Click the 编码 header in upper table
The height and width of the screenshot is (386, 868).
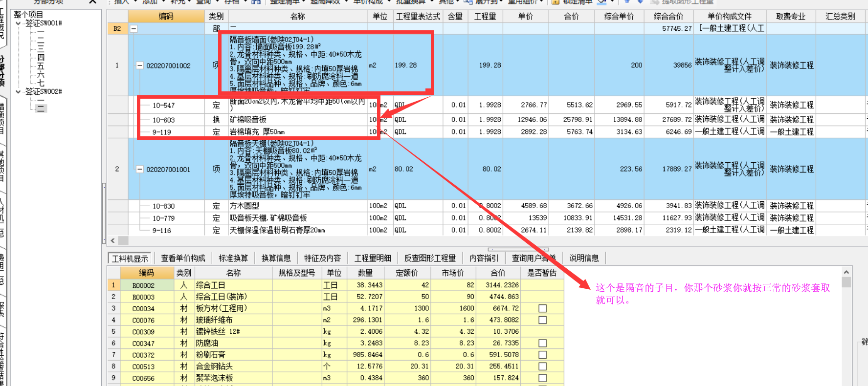point(166,16)
